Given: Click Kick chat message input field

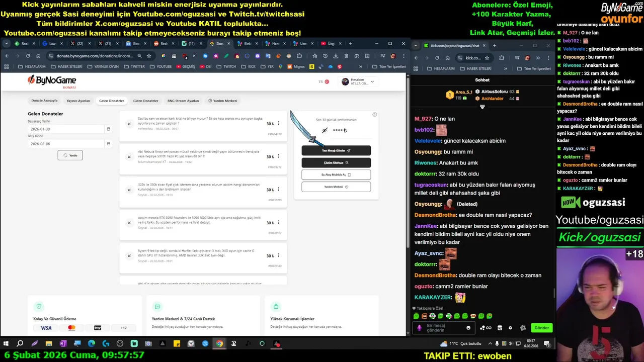Looking at the screenshot, I should click(x=445, y=328).
